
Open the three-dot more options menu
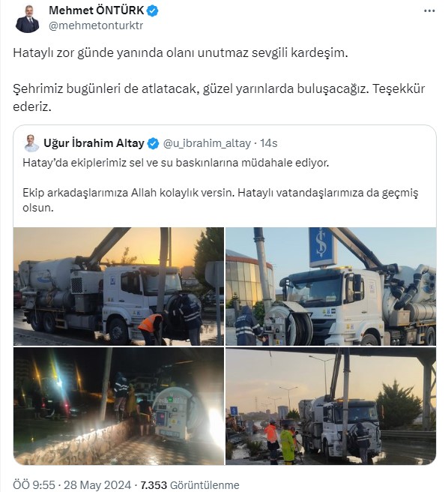click(x=429, y=11)
